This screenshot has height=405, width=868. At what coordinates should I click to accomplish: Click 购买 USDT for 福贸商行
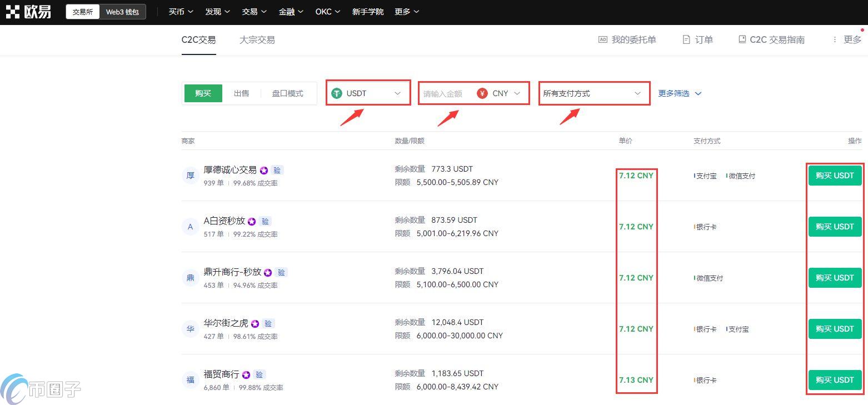point(835,380)
